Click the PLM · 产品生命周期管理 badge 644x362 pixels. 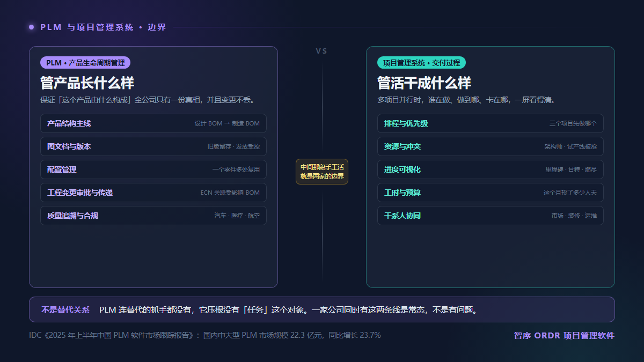coord(85,63)
